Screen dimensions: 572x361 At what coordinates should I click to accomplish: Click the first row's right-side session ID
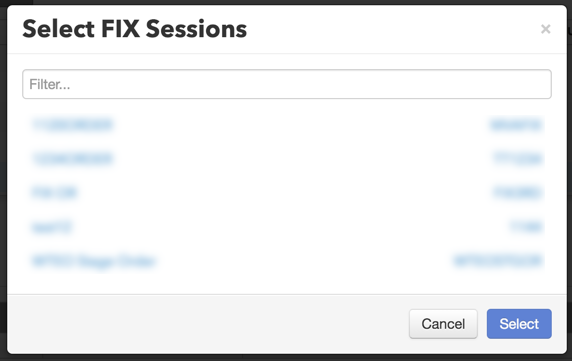pos(515,125)
